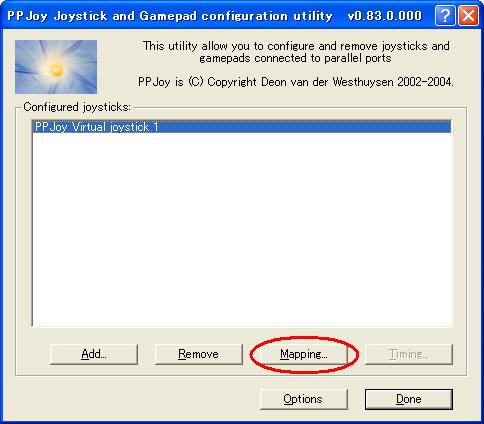Viewport: 484px width, 424px height.
Task: Select PPJoy Virtual joystick 1 entry
Action: pos(242,127)
